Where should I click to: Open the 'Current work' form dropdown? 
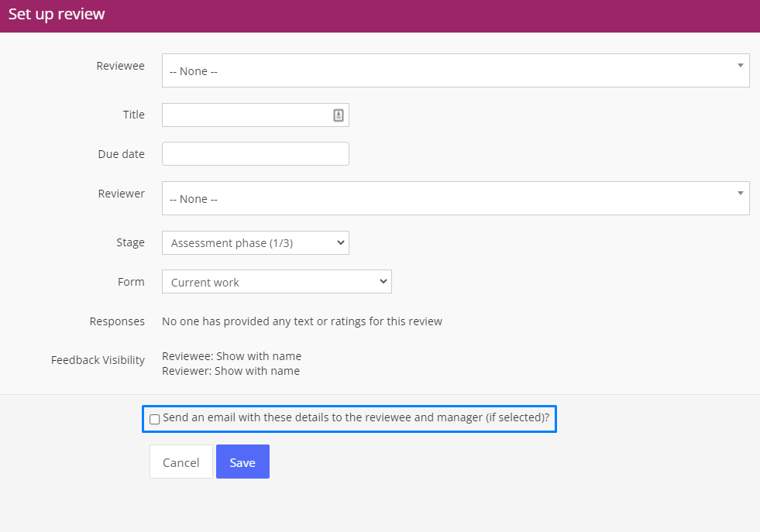coord(277,282)
